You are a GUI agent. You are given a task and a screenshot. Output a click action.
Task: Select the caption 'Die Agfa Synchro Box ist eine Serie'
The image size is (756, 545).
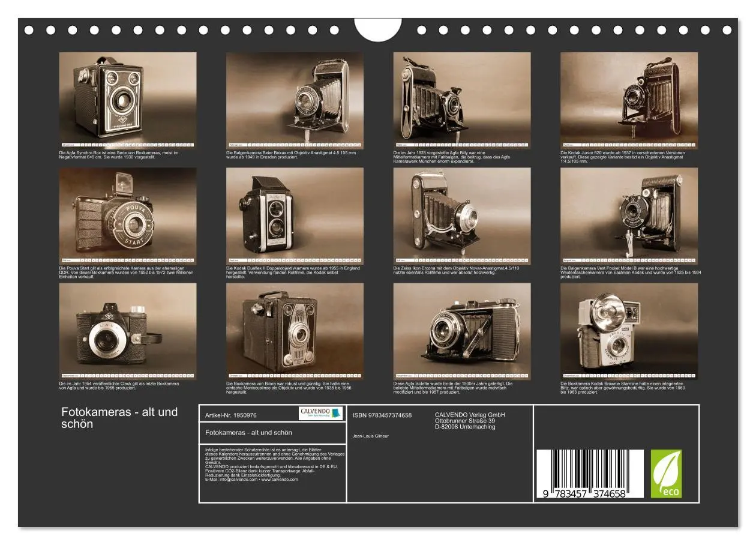click(119, 155)
